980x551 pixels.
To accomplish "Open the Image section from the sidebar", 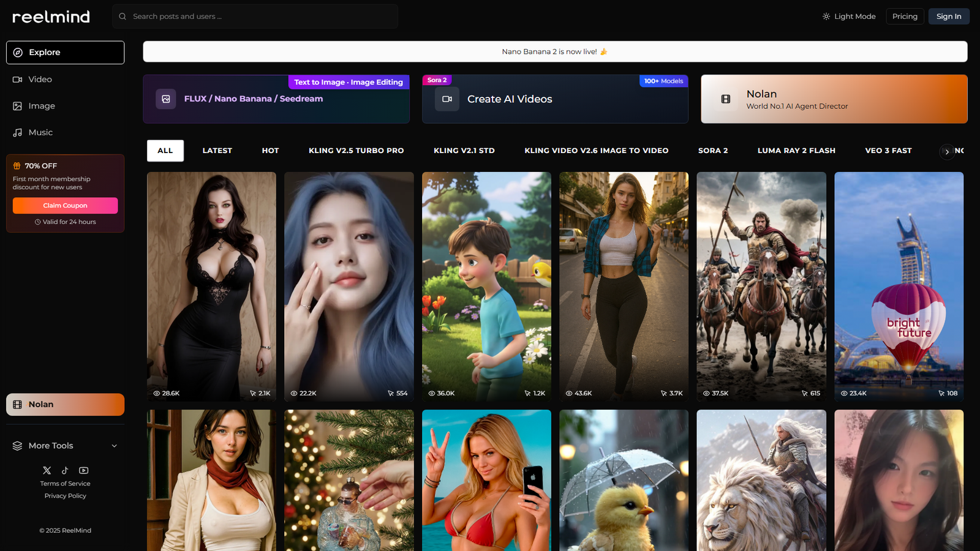I will [40, 105].
